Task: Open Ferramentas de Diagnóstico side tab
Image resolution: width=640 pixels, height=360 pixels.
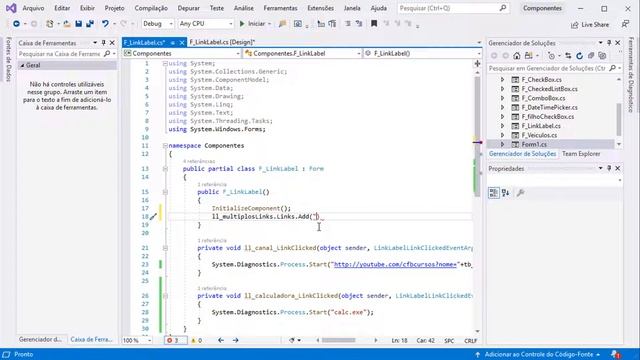Action: tap(631, 75)
